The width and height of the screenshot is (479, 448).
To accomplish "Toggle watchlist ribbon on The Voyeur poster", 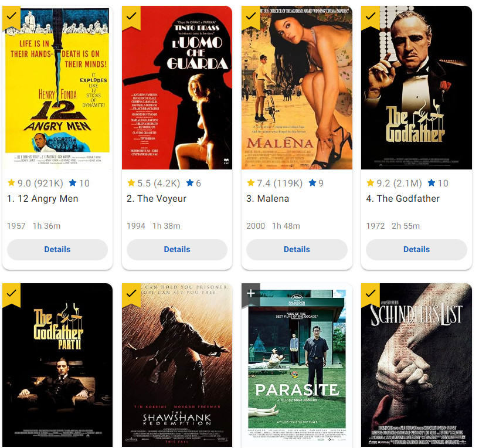I will pos(131,18).
